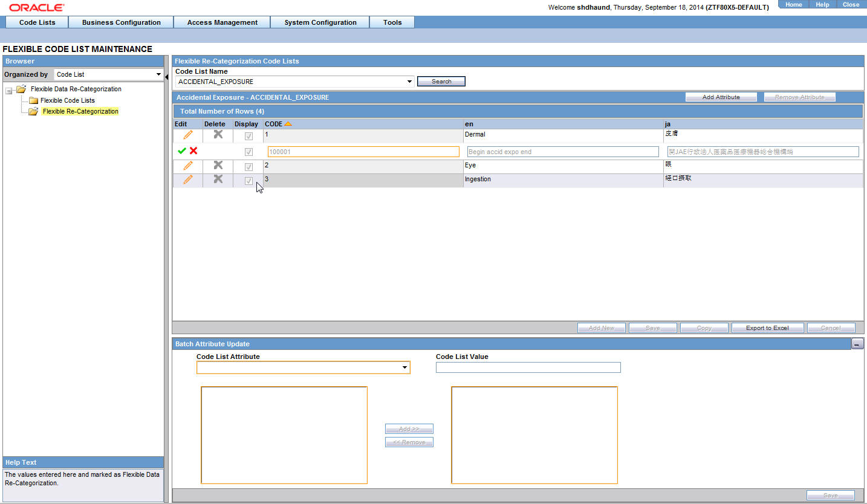The height and width of the screenshot is (504, 867).
Task: Toggle Display checkbox for Ingestion row
Action: tap(248, 181)
